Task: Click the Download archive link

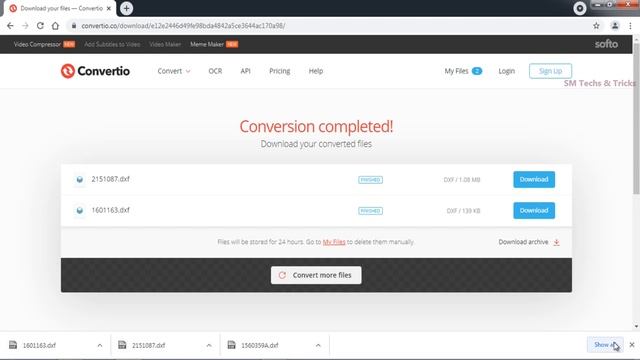Action: (529, 242)
